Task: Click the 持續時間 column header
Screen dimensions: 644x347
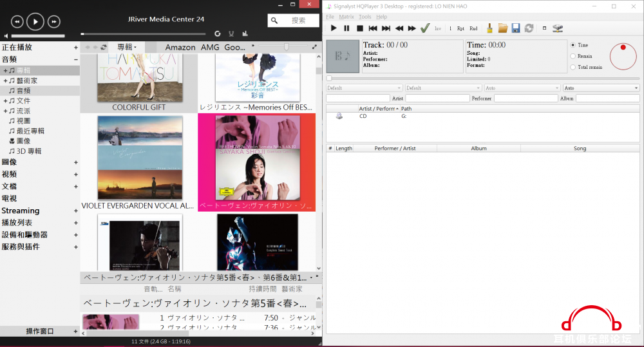Action: (x=263, y=289)
